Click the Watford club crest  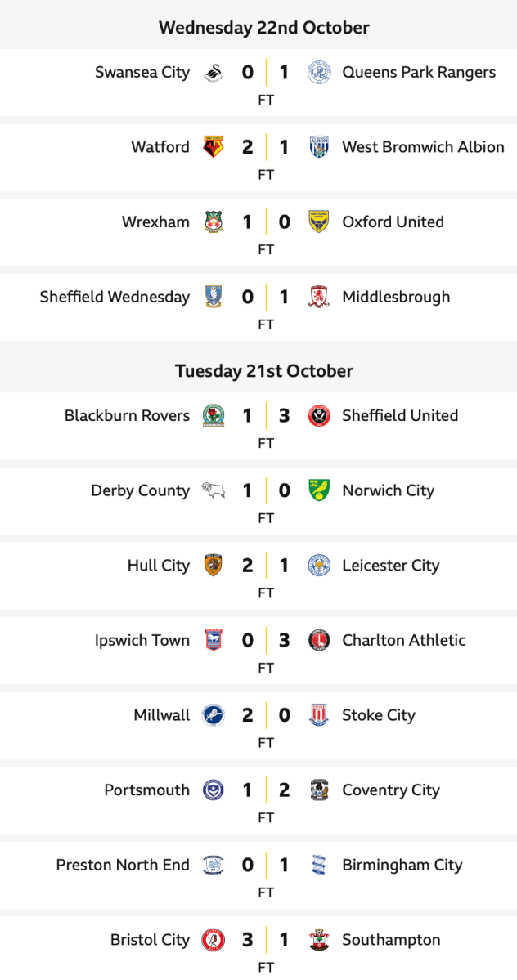(214, 147)
